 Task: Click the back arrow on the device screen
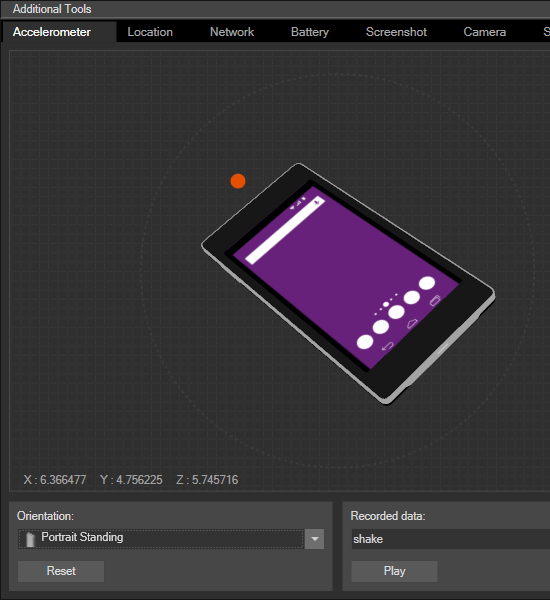(x=387, y=347)
